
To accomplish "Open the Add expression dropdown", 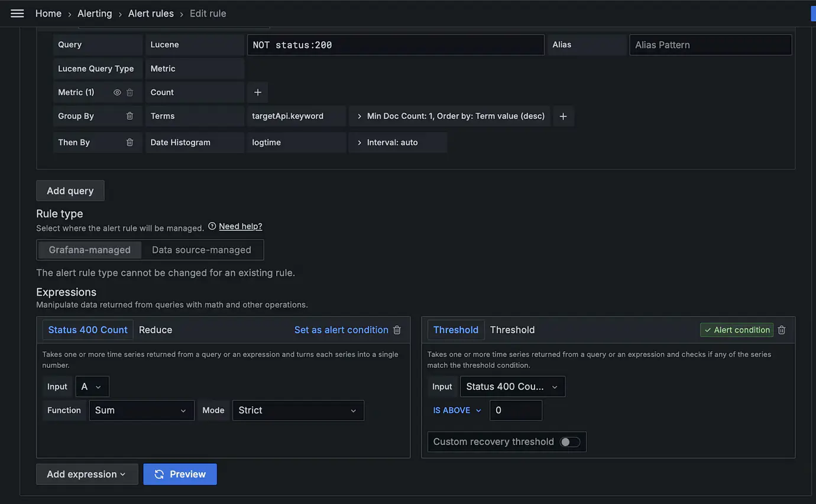I will (x=87, y=474).
